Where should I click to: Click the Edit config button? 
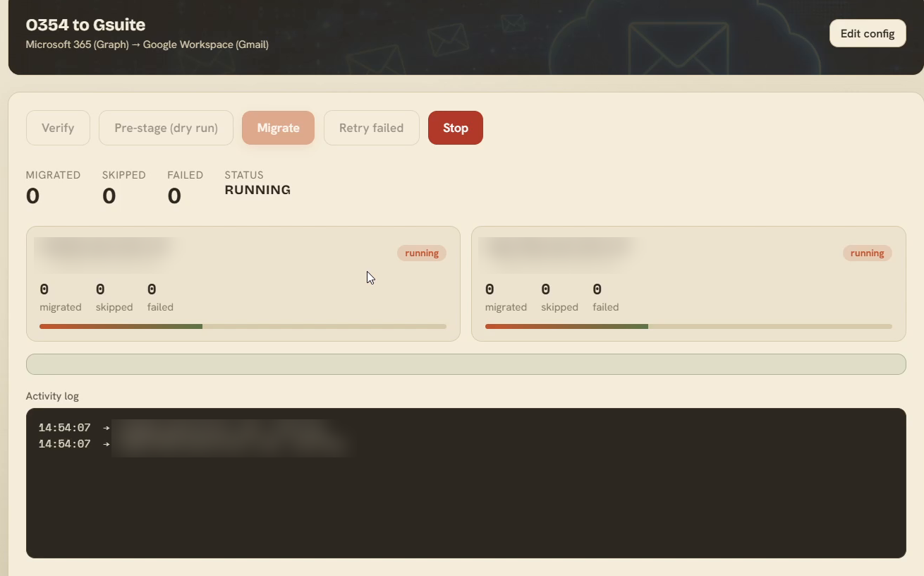coord(868,33)
